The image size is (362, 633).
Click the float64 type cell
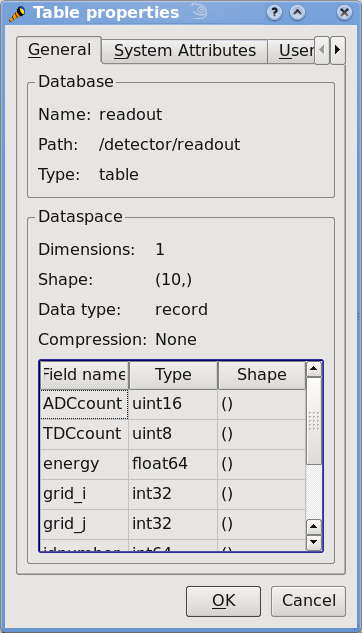(x=173, y=464)
